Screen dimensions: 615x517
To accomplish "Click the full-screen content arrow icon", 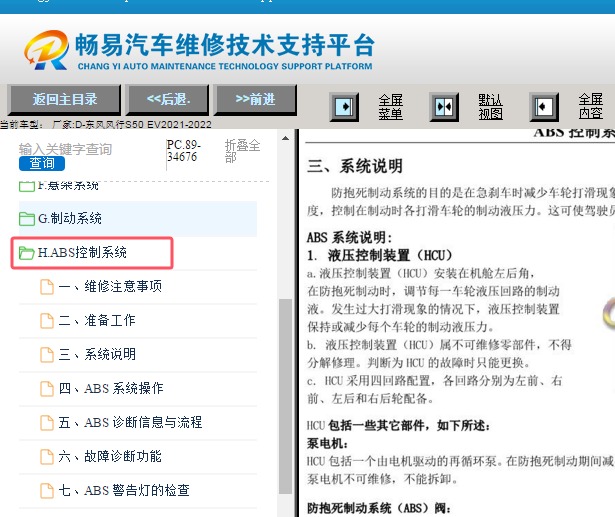I will (x=544, y=107).
